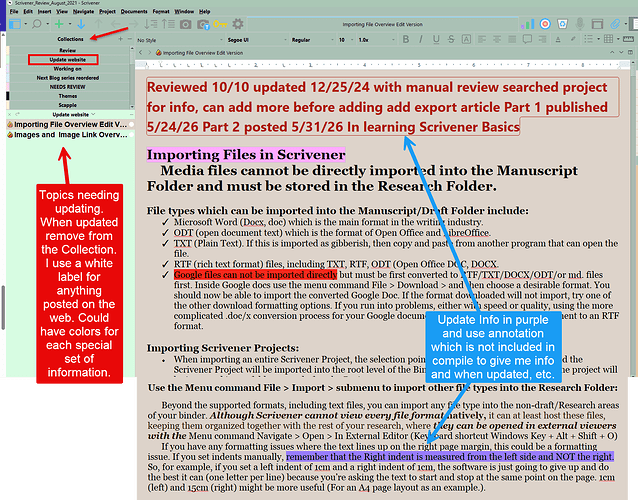The height and width of the screenshot is (500, 638).
Task: Take a snapshot with the camera icon
Action: pos(186,24)
